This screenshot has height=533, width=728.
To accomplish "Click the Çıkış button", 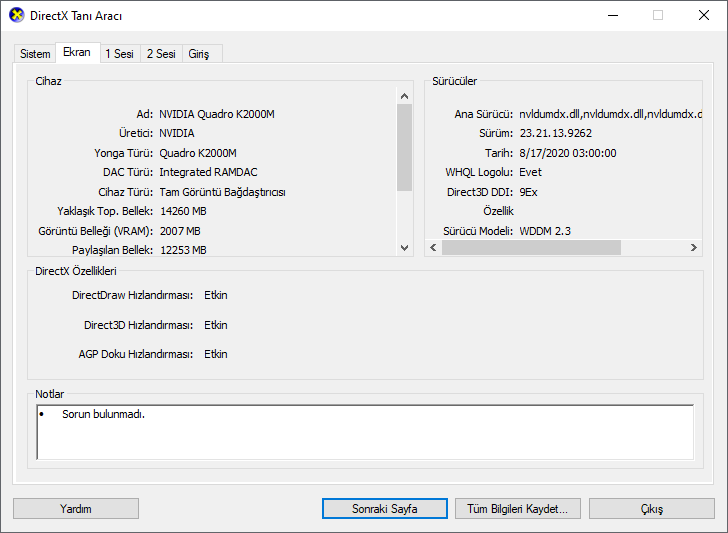I will click(x=651, y=509).
